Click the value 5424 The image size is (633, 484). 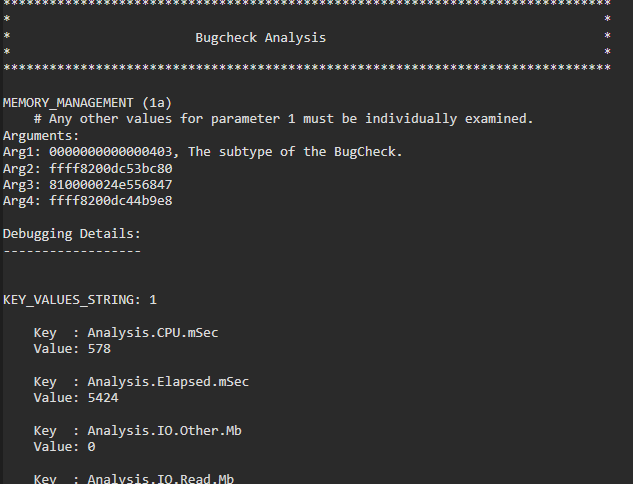(102, 398)
